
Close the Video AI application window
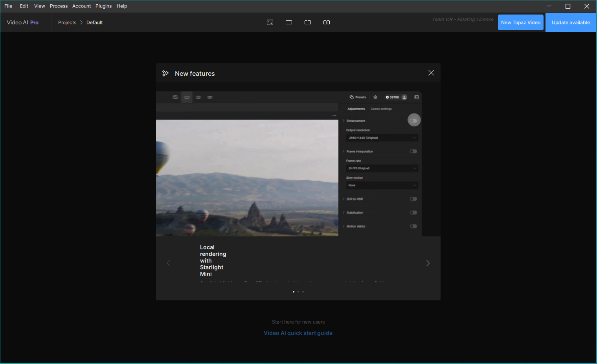[587, 6]
